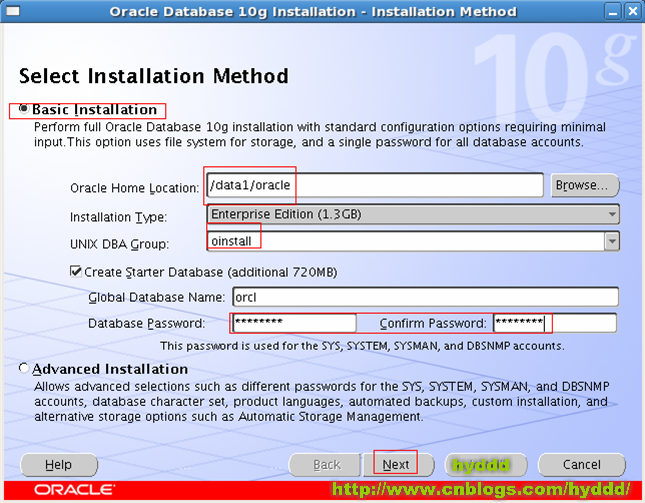The image size is (645, 503).
Task: Open the UNIX DBA Group dropdown arrow
Action: point(612,241)
